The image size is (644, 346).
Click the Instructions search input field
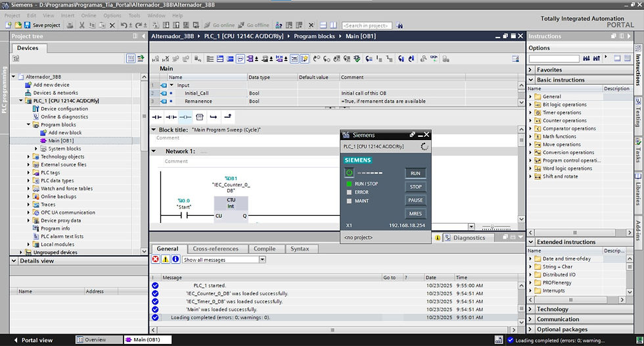point(553,59)
